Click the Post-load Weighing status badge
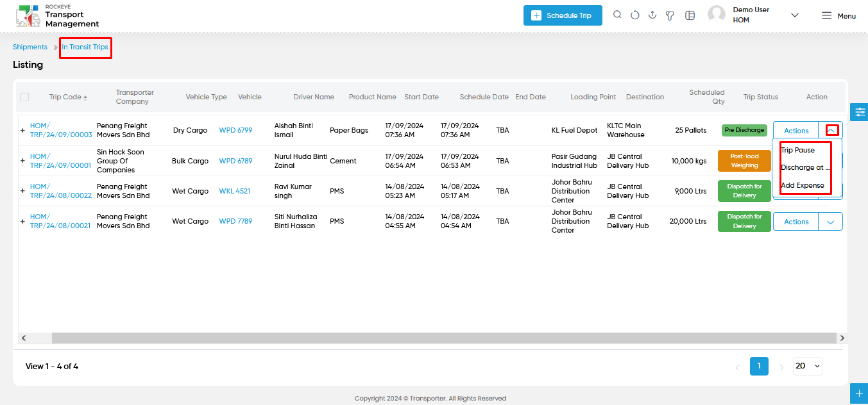This screenshot has width=868, height=405. tap(744, 161)
